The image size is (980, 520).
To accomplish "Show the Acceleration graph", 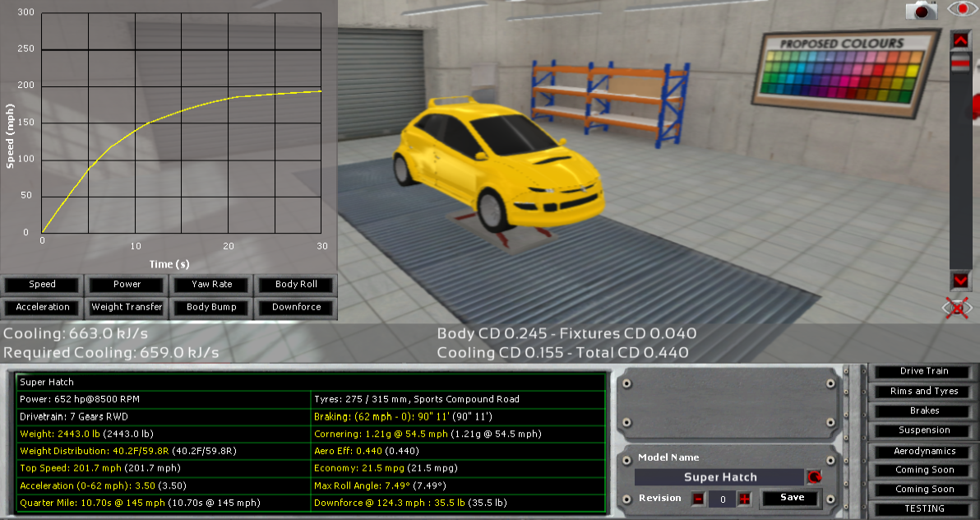I will tap(42, 307).
